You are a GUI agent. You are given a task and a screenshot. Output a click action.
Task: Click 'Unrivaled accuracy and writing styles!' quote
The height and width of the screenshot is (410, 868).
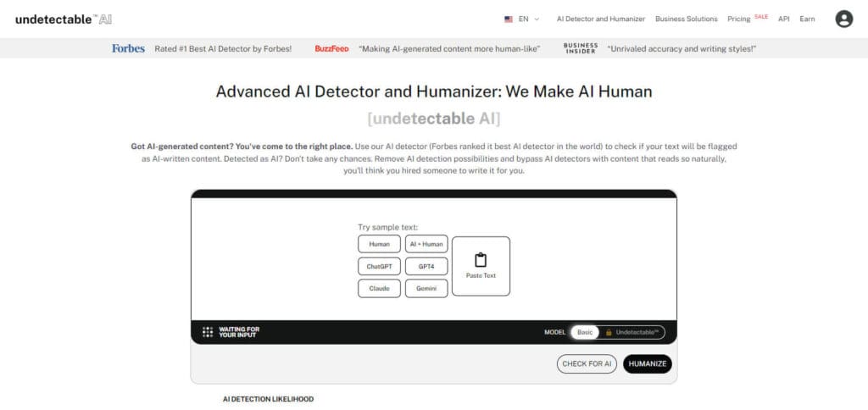tap(682, 48)
